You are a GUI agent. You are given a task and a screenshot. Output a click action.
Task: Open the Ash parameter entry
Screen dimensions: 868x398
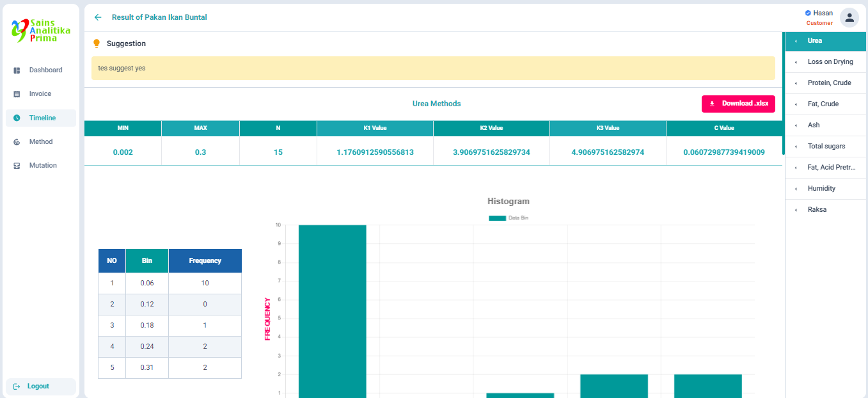pos(814,125)
